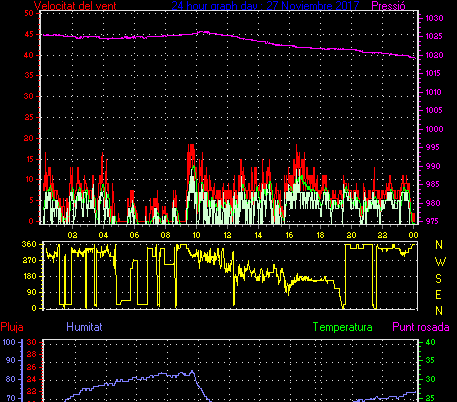457x402 pixels.
Task: Click the 06 hour tick label
Action: pyautogui.click(x=134, y=235)
